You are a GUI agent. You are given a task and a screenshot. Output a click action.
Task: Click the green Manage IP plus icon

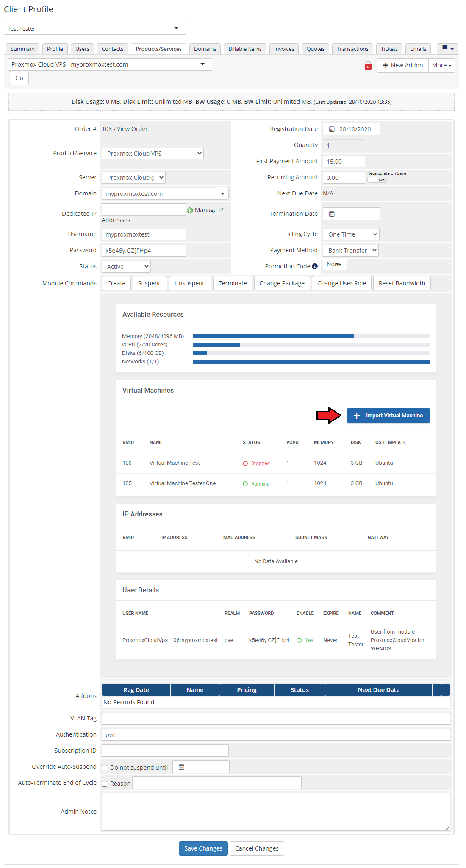click(190, 210)
